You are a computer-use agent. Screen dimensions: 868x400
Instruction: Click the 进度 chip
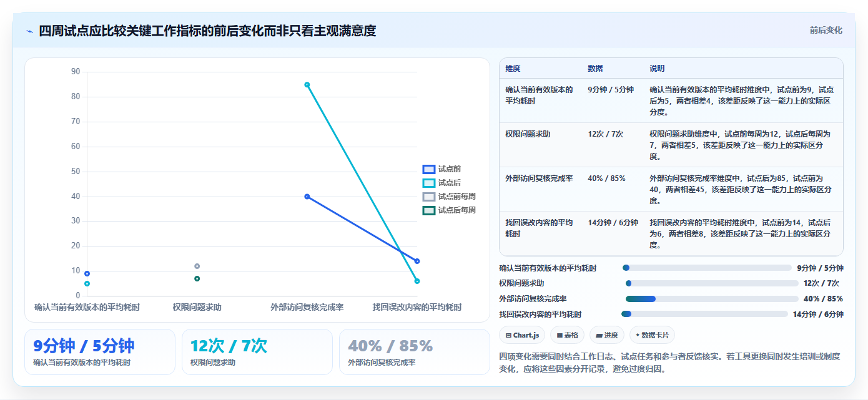(607, 335)
